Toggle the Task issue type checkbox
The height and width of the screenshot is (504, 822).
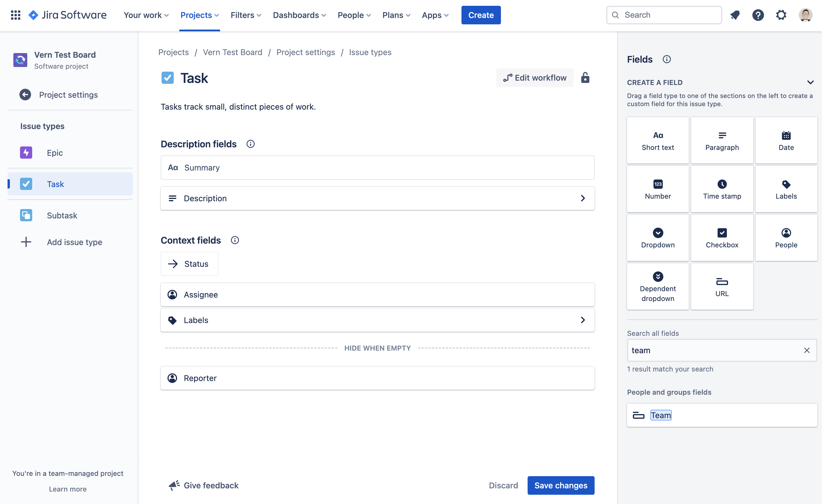tap(26, 184)
